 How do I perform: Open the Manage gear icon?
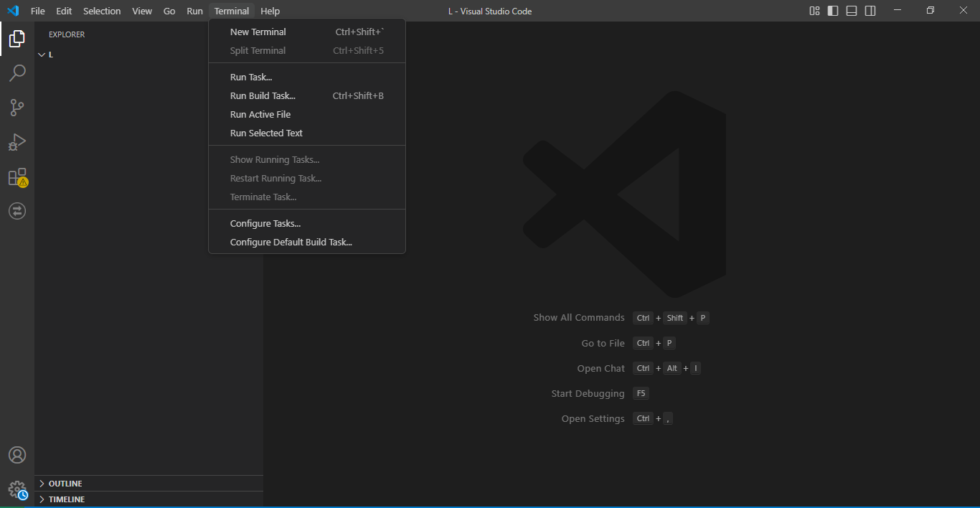[17, 489]
